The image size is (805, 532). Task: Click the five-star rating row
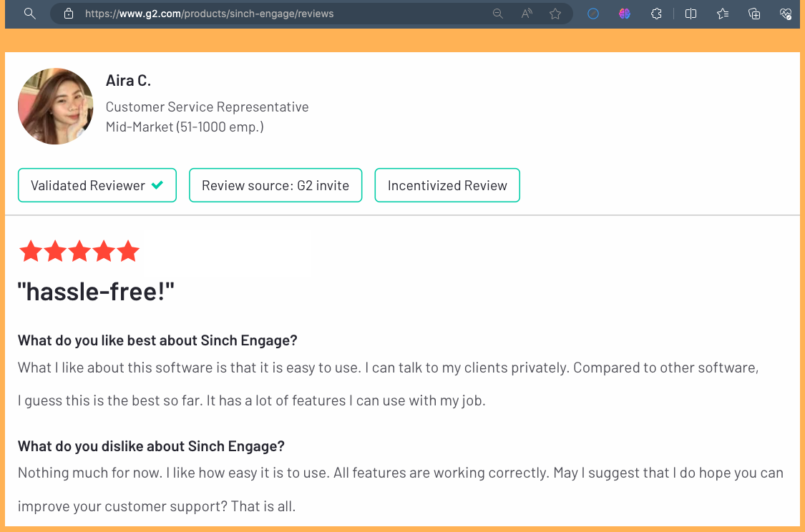coord(79,252)
